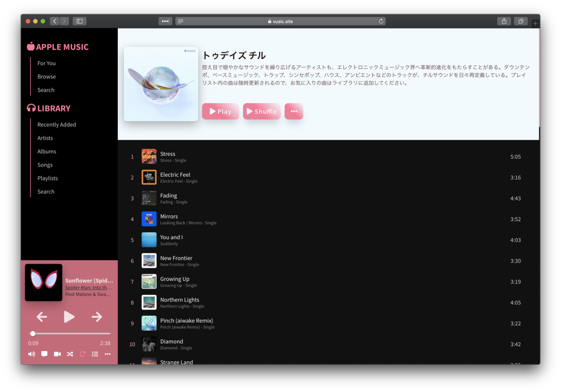Click the playlist cover artwork
The width and height of the screenshot is (561, 392).
click(161, 84)
